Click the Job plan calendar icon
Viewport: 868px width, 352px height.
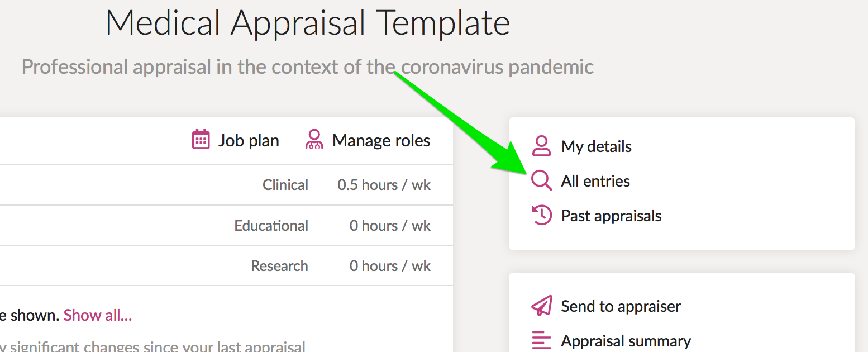pyautogui.click(x=201, y=140)
